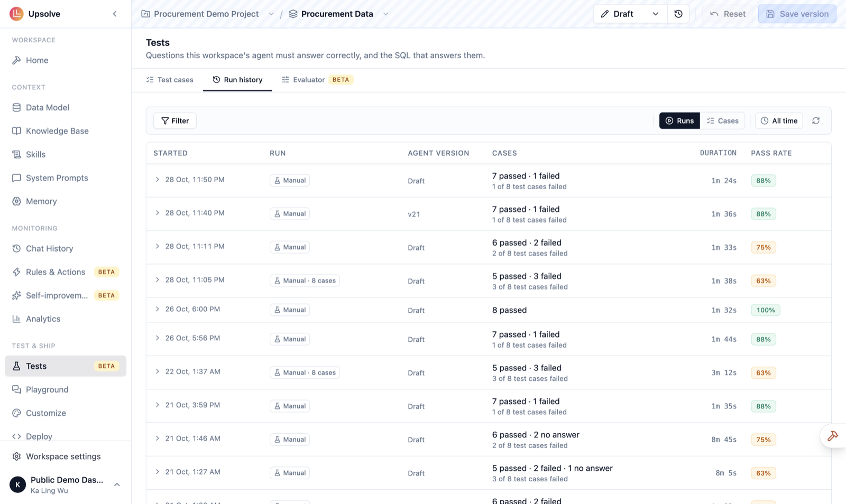The image size is (846, 504).
Task: Click the 100% pass rate badge
Action: [x=765, y=310]
